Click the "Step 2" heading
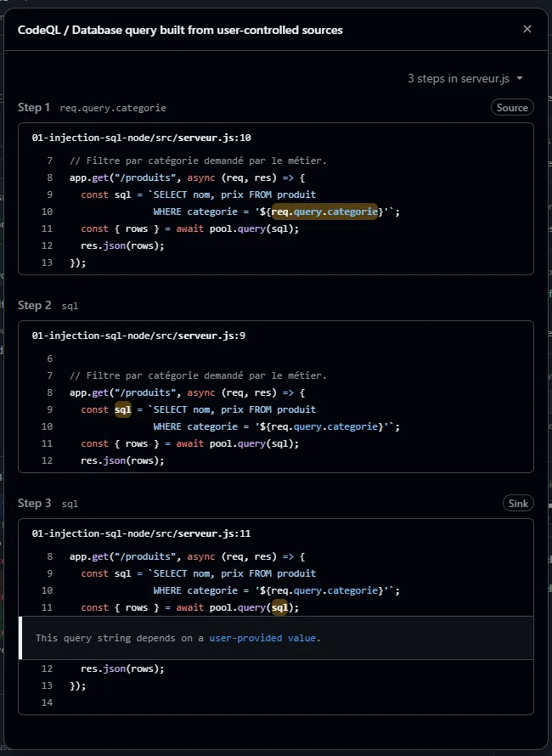552x756 pixels. point(34,305)
